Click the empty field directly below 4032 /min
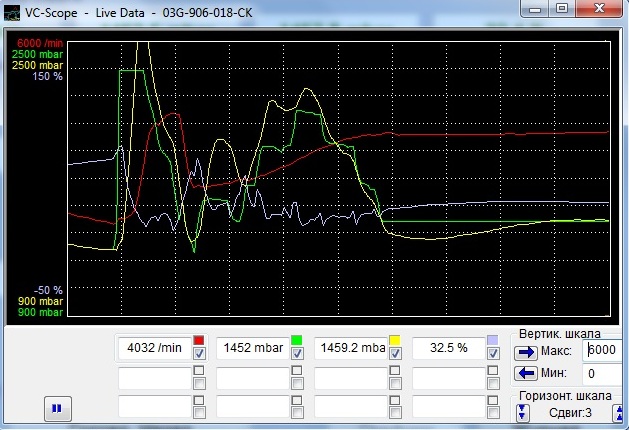Image resolution: width=629 pixels, height=430 pixels. coord(154,378)
